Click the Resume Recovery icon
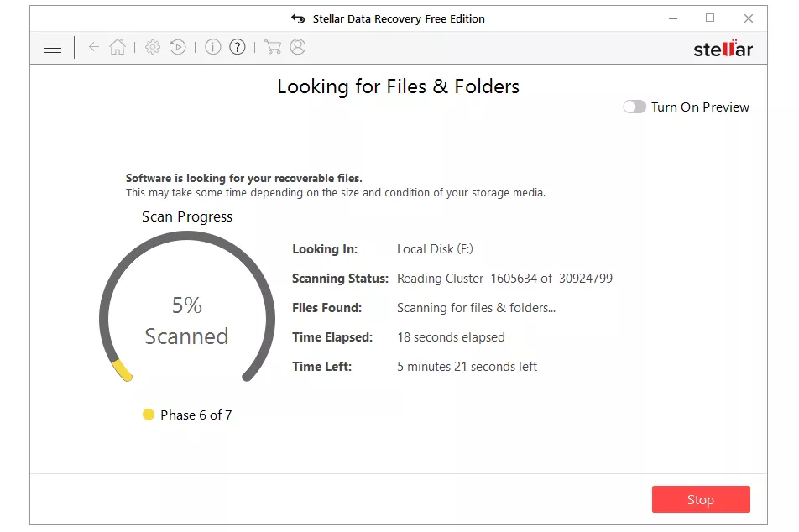The height and width of the screenshot is (532, 799). (178, 47)
